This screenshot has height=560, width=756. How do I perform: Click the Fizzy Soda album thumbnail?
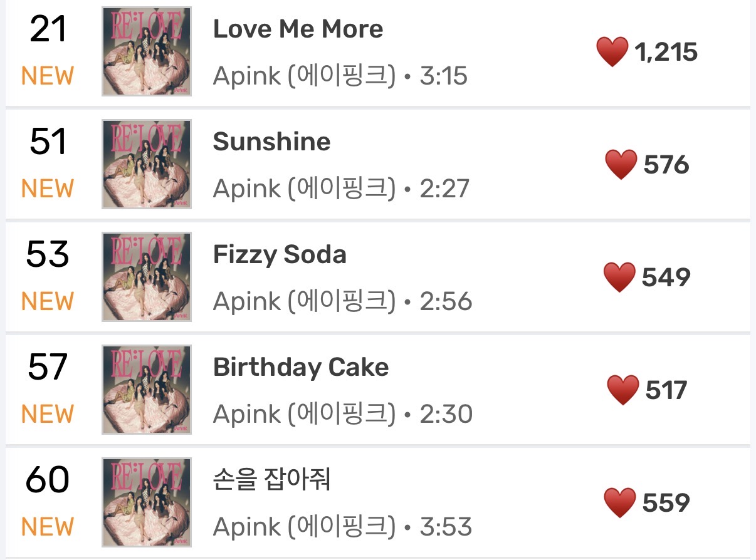[147, 277]
